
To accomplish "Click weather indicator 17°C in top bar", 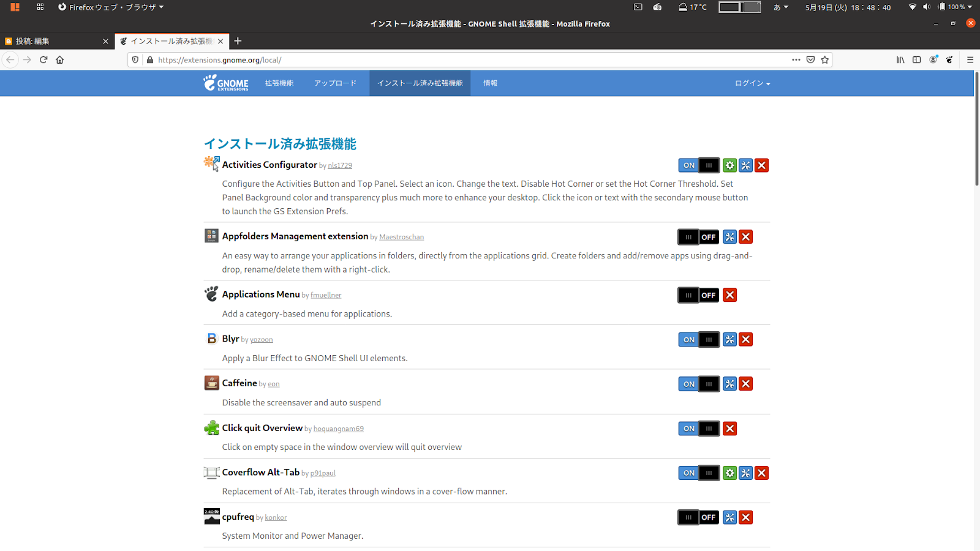I will 692,7.
